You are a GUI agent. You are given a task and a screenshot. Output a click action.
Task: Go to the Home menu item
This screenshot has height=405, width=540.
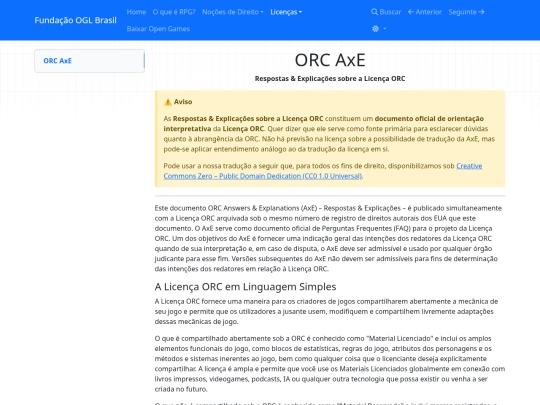[136, 12]
